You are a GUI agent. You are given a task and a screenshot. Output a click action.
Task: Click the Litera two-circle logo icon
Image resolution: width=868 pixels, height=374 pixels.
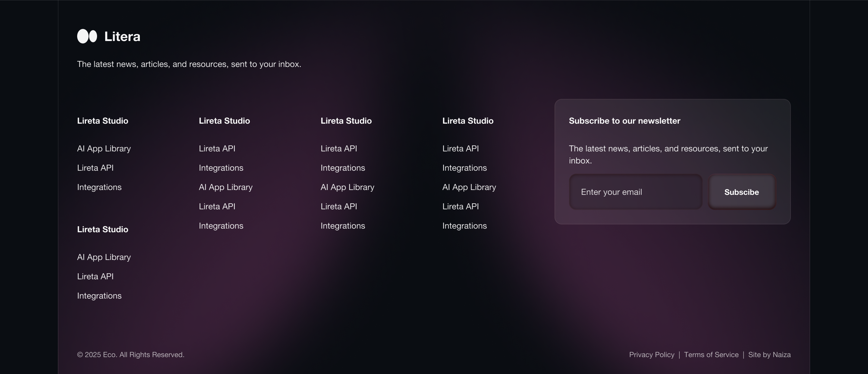pyautogui.click(x=87, y=36)
